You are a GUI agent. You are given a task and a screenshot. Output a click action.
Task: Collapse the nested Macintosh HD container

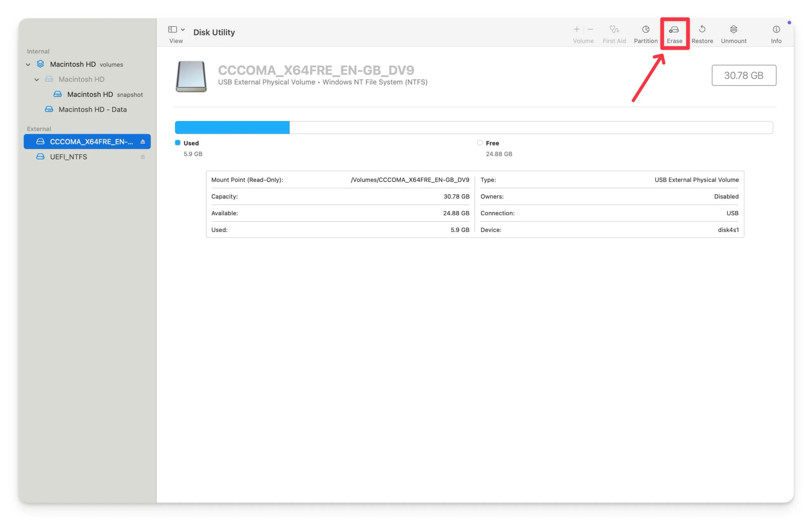pos(36,80)
